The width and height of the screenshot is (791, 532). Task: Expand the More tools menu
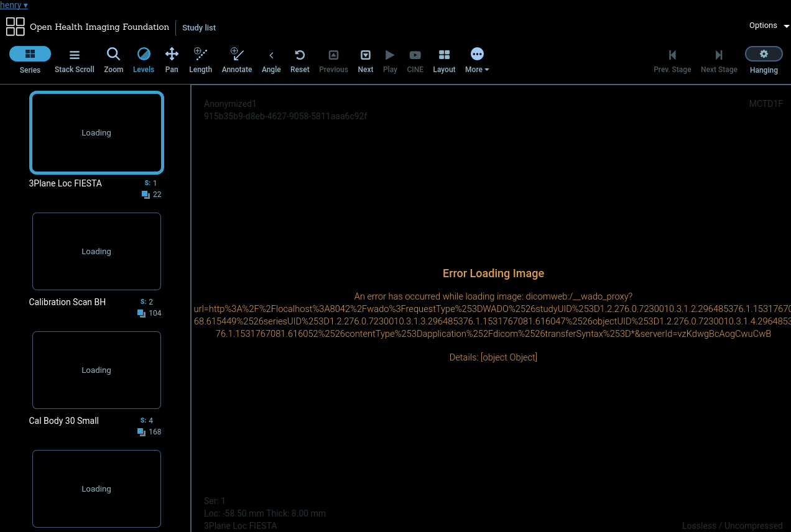(476, 60)
